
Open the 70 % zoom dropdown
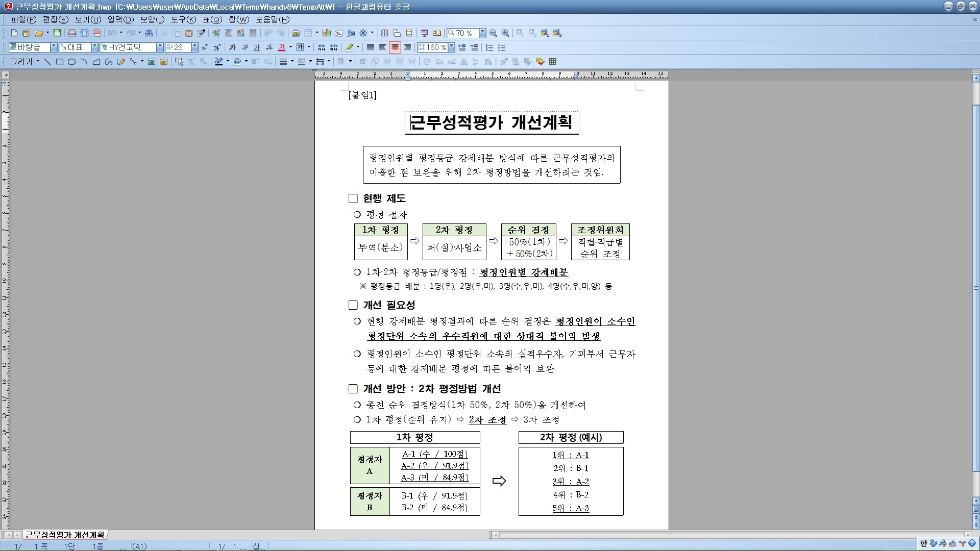pyautogui.click(x=482, y=33)
